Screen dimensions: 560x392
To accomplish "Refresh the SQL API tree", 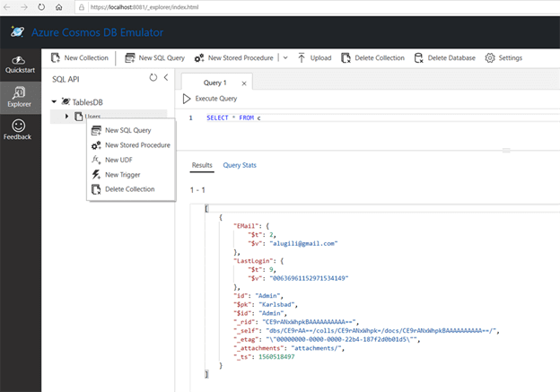I will [153, 78].
